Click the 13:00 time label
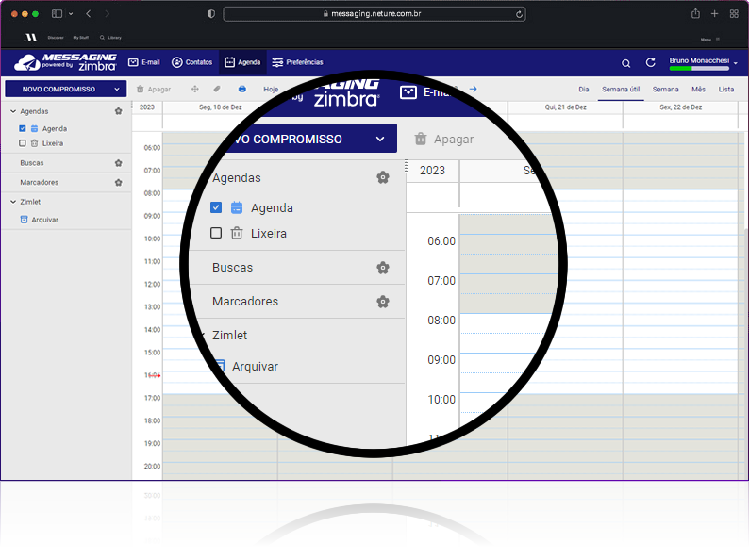Viewport: 749px width, 560px height. [153, 307]
